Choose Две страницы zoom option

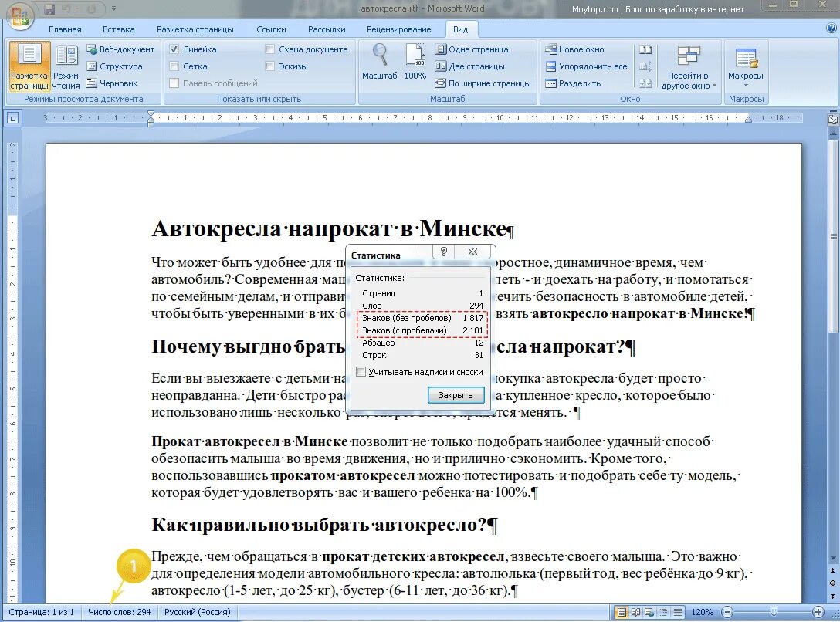point(470,66)
